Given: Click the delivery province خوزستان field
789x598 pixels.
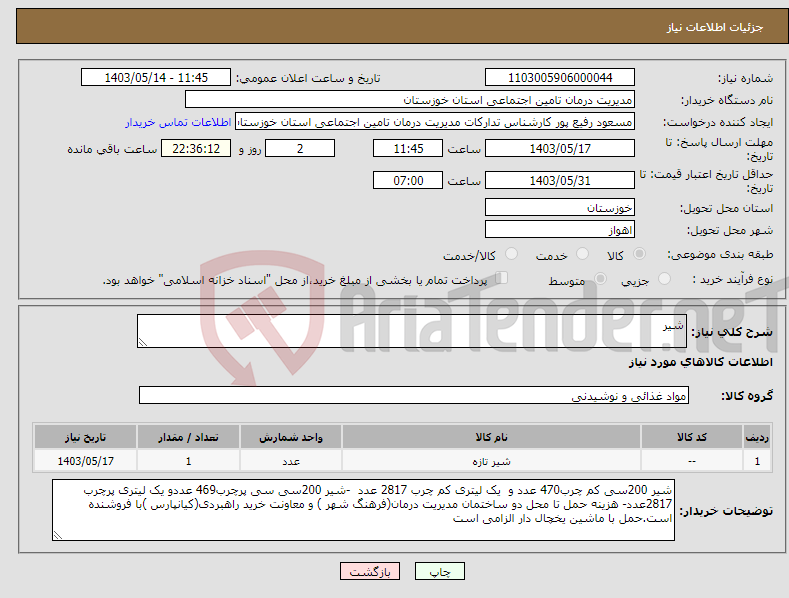Looking at the screenshot, I should pyautogui.click(x=560, y=207).
